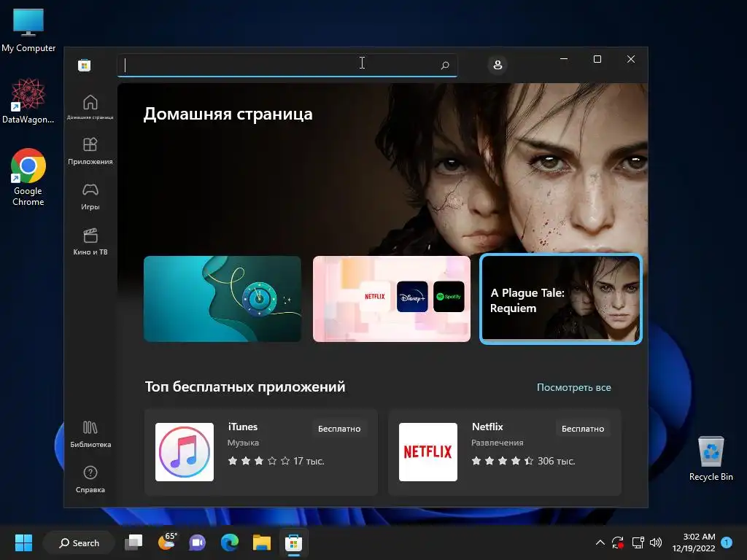Select the Netflix Disney+ Spotify promo thumbnail

[x=392, y=298]
